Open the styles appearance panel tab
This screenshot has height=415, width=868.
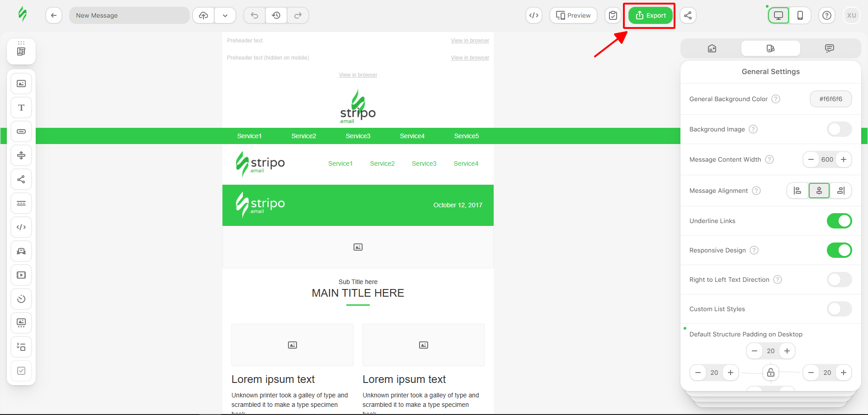[x=771, y=48]
